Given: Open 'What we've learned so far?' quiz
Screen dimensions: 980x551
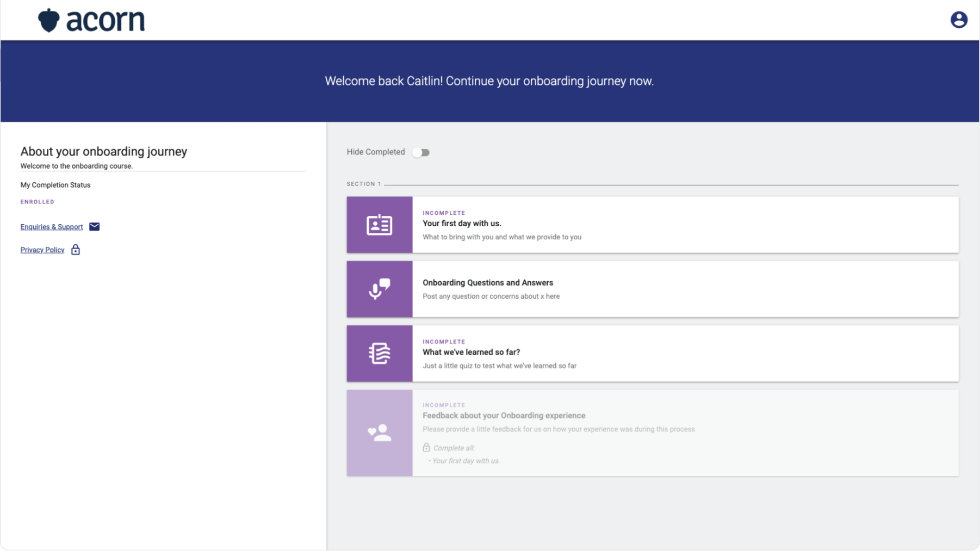Looking at the screenshot, I should [471, 352].
